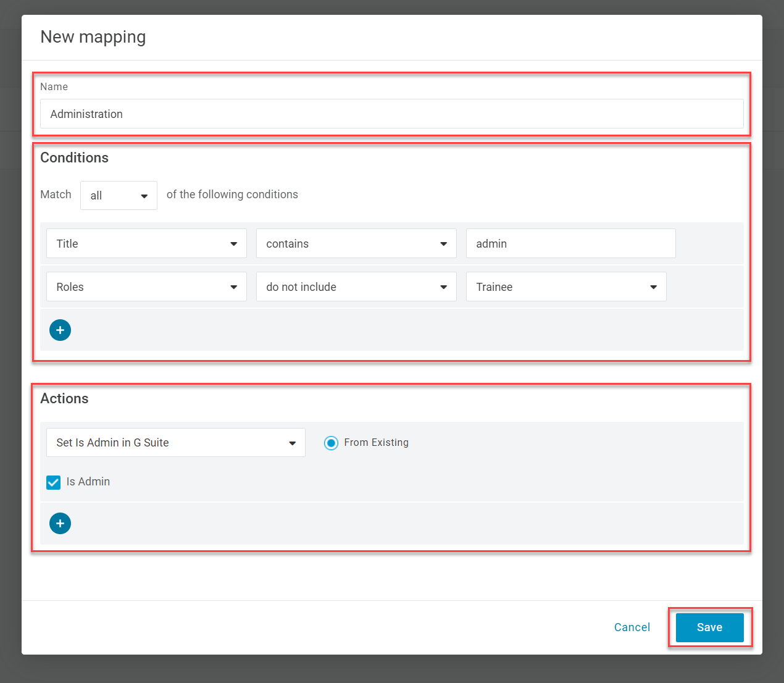Open the Title attribute dropdown
The height and width of the screenshot is (683, 784).
(146, 243)
